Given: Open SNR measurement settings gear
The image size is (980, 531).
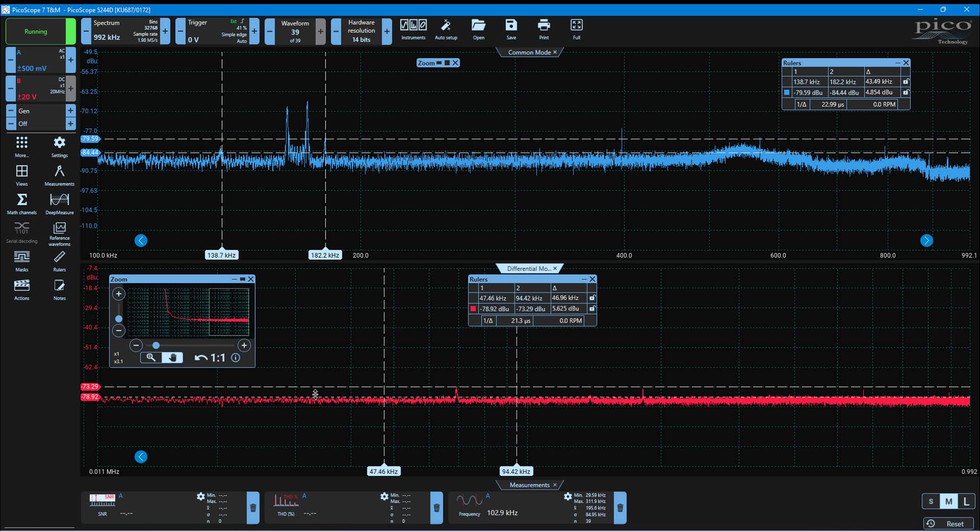Looking at the screenshot, I should 201,496.
